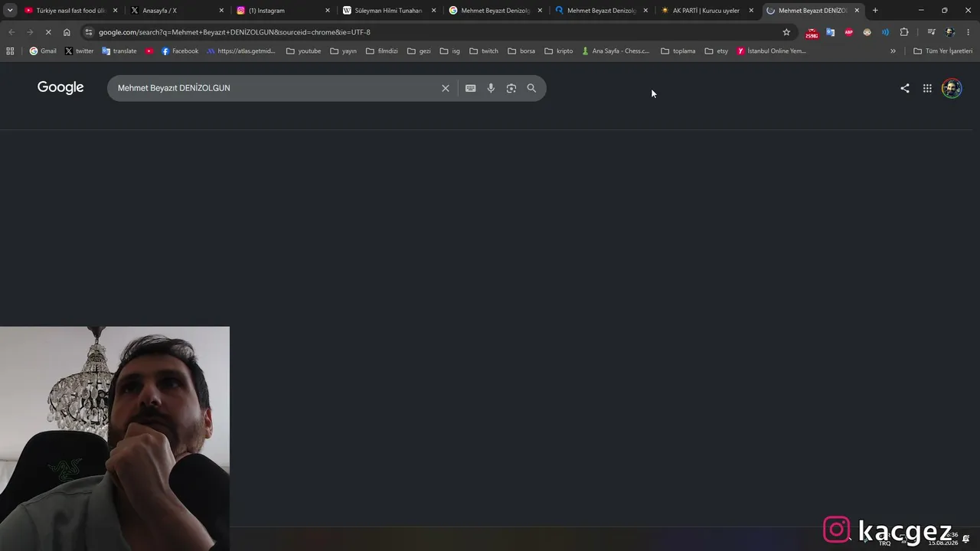Open the youtube bookmarks folder
The height and width of the screenshot is (551, 980).
pyautogui.click(x=303, y=51)
